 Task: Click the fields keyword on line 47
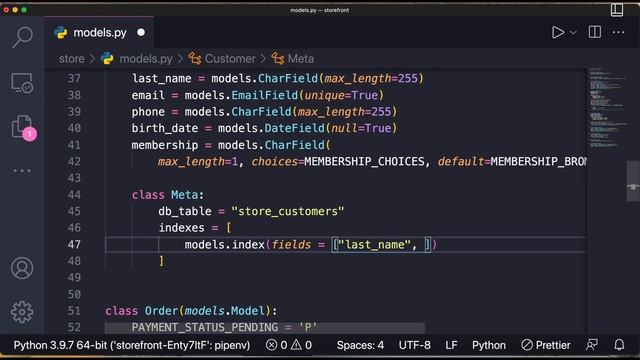click(x=291, y=244)
